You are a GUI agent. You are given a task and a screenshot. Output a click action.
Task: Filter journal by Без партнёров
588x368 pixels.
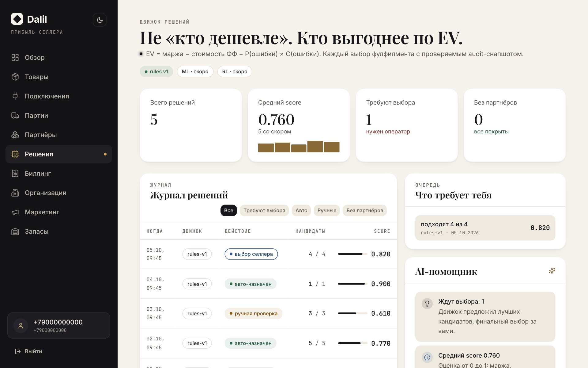(x=365, y=210)
